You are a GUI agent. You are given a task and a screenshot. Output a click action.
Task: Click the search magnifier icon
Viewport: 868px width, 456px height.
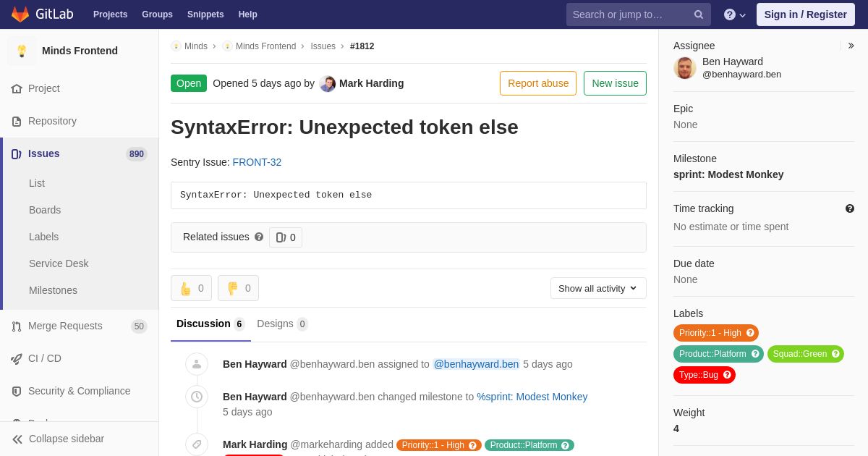(x=699, y=14)
